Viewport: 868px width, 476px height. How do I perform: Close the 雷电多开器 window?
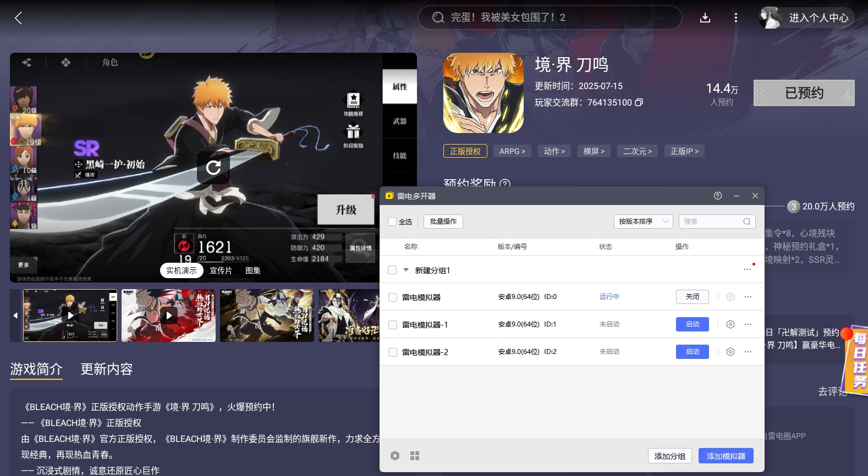(755, 196)
